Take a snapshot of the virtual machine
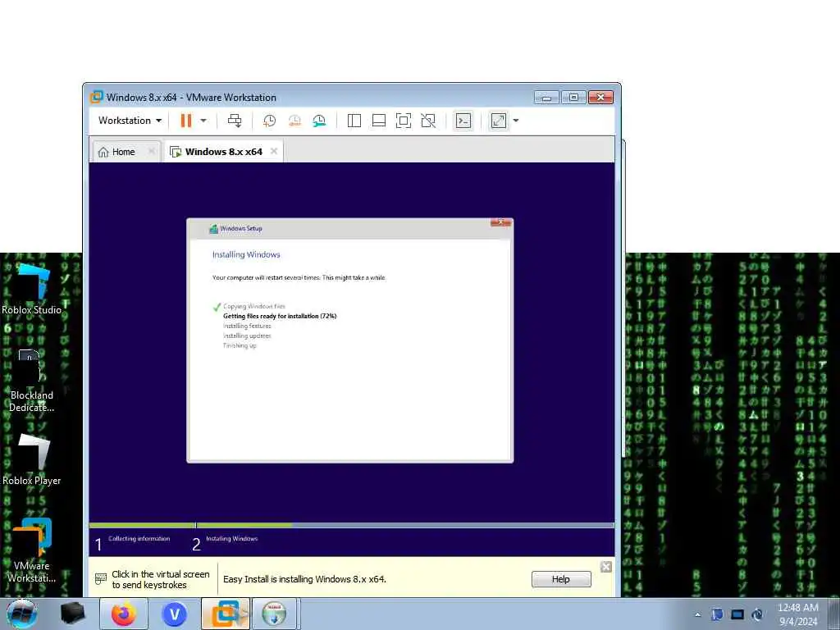 [x=269, y=121]
